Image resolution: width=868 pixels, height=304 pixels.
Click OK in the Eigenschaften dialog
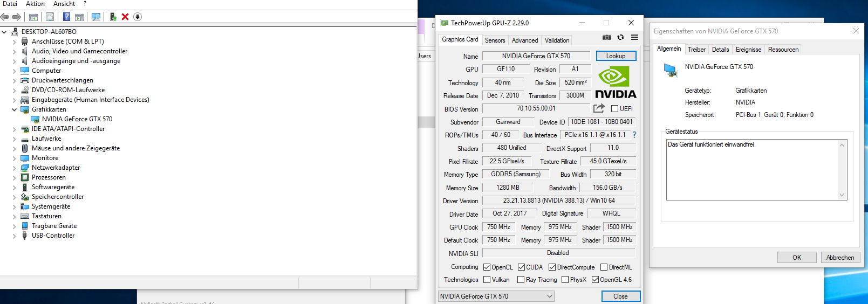(797, 258)
